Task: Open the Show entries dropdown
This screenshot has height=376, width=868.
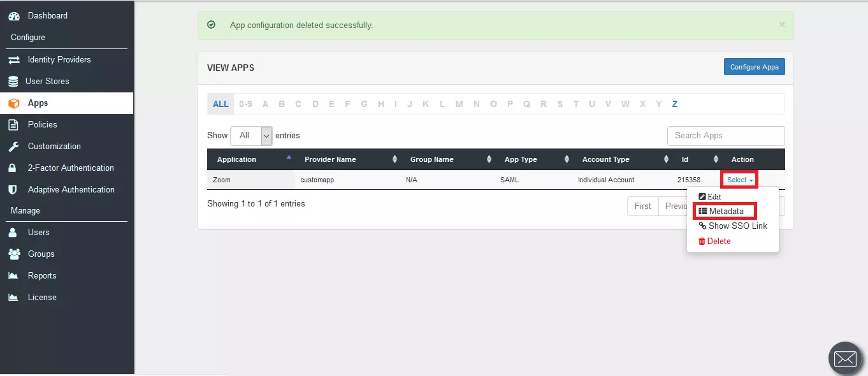Action: (x=251, y=136)
